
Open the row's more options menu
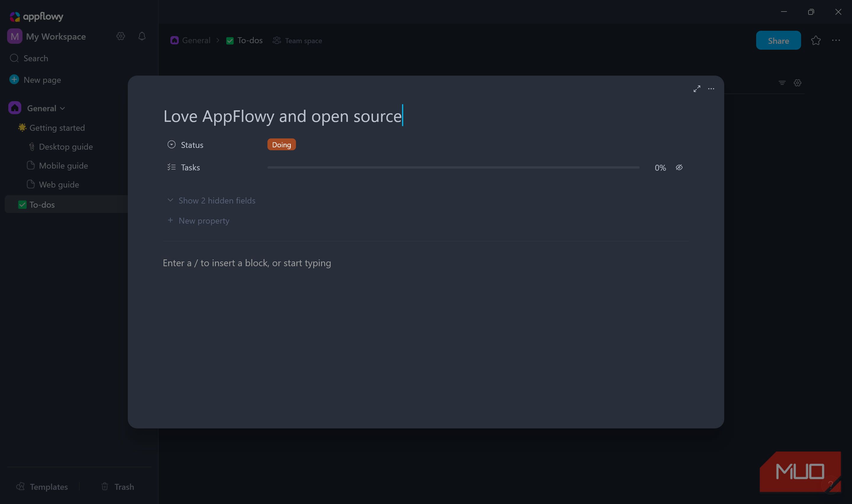711,89
